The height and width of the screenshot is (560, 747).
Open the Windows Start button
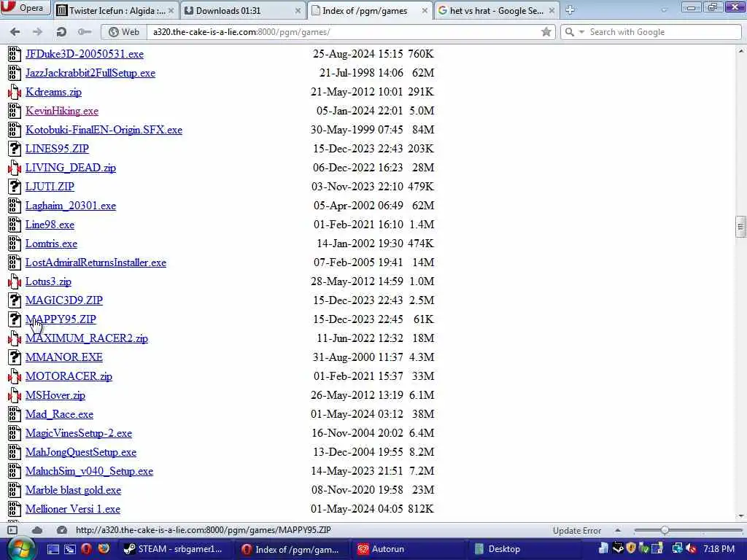tap(20, 549)
